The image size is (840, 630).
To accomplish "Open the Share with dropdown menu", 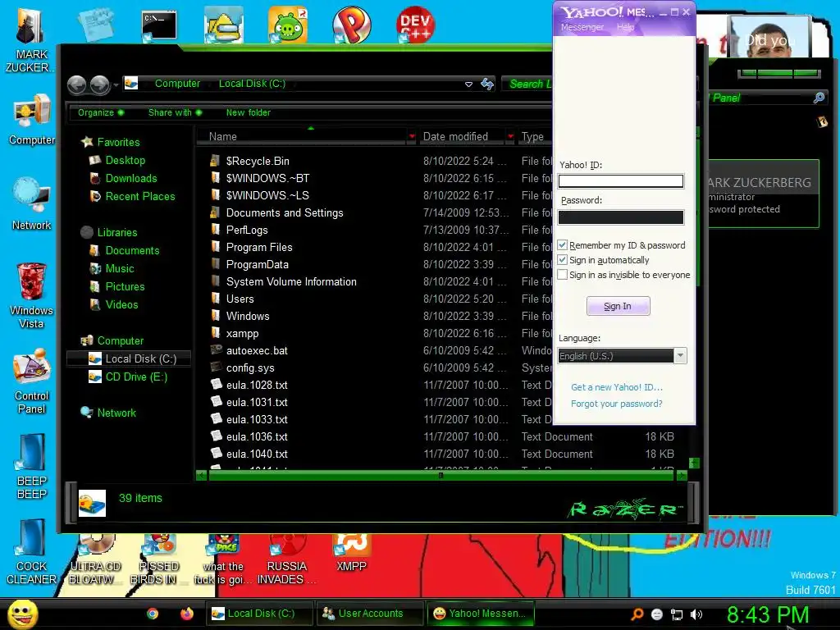I will point(175,112).
